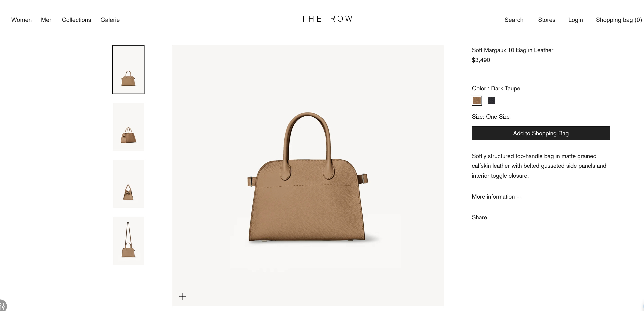This screenshot has width=644, height=311.
Task: Add to Shopping Bag
Action: (x=541, y=133)
